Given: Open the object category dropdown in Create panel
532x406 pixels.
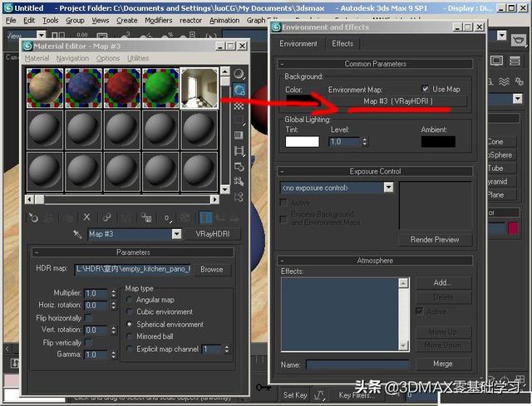Looking at the screenshot, I should pos(517,99).
